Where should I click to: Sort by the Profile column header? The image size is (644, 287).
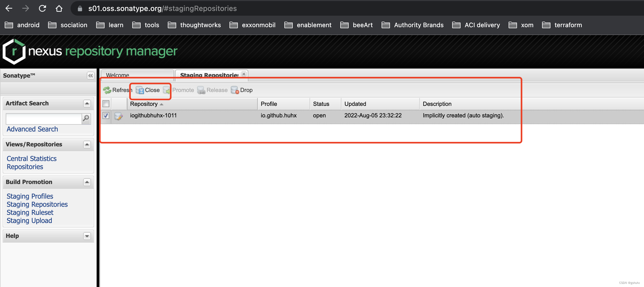(284, 104)
